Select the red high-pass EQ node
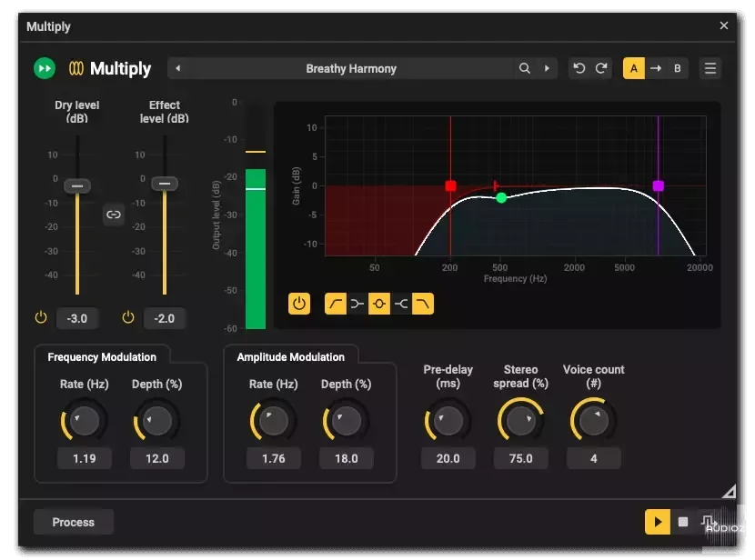Screen dimensions: 755x560 (x=450, y=185)
